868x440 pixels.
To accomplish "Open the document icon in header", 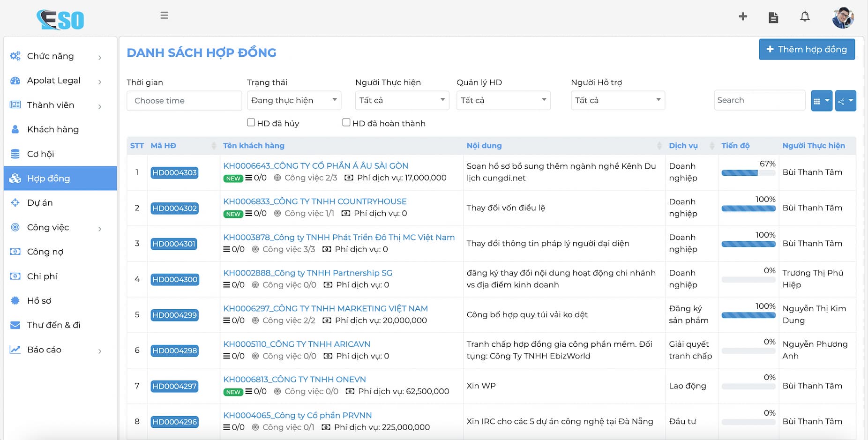I will pos(773,18).
